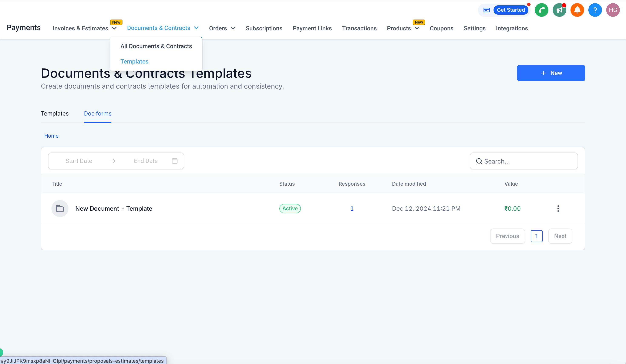Click the green phone call icon
This screenshot has width=626, height=364.
pyautogui.click(x=541, y=10)
